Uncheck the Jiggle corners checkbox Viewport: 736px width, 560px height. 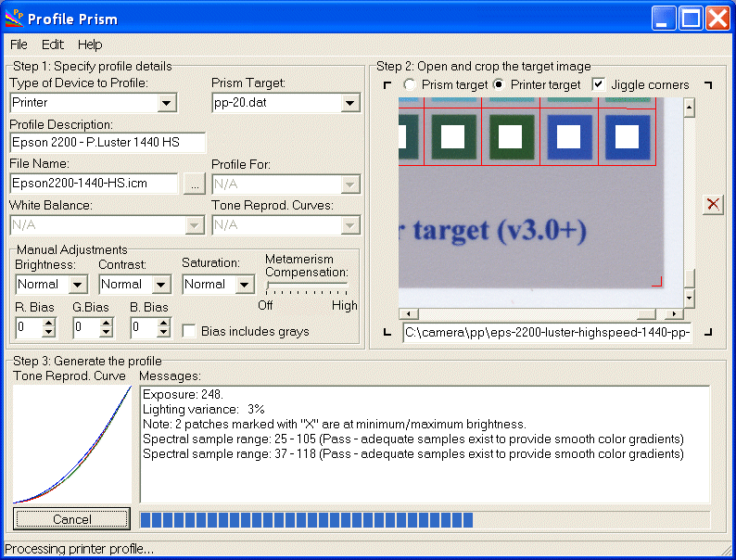click(598, 84)
